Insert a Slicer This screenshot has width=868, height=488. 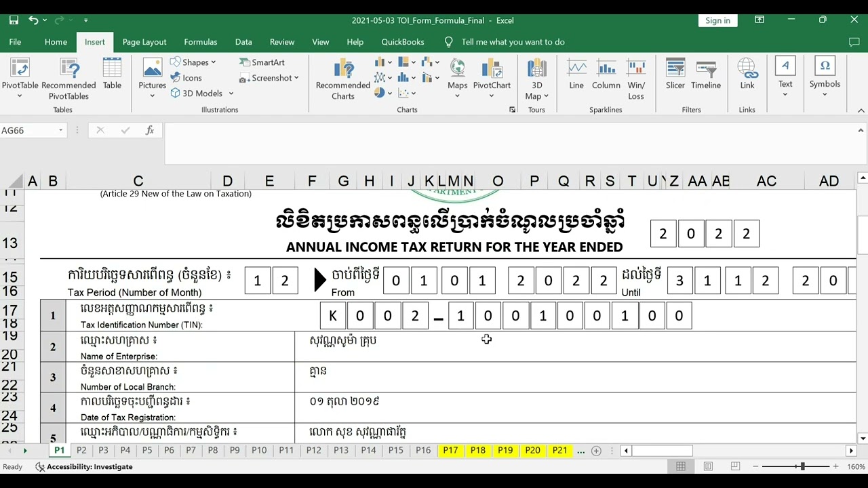pos(675,75)
